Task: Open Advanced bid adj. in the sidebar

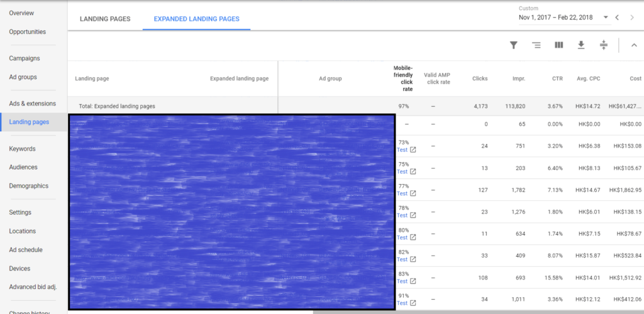Action: pos(33,287)
